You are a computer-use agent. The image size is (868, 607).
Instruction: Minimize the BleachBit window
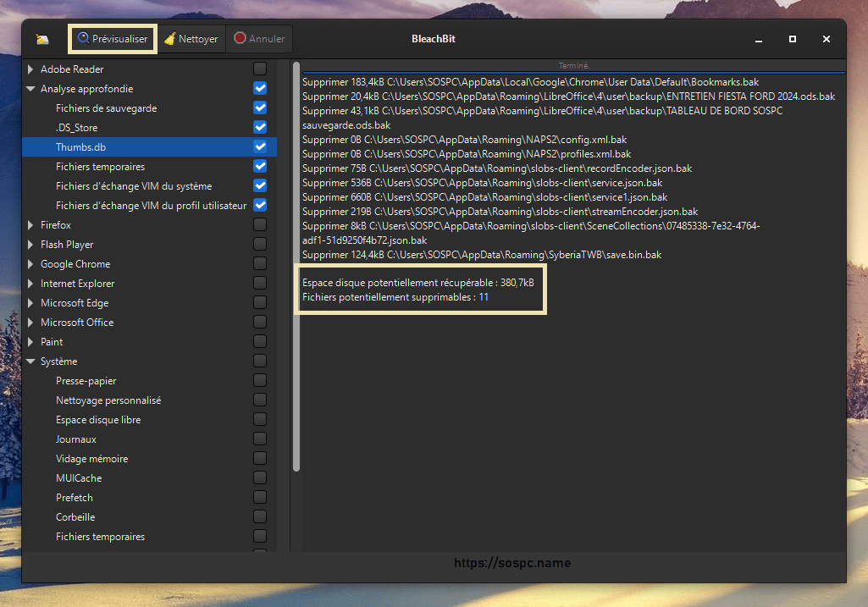(x=759, y=39)
